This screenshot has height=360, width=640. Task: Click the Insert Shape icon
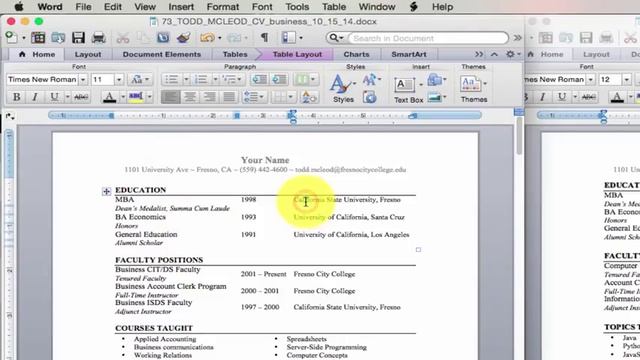pyautogui.click(x=434, y=80)
